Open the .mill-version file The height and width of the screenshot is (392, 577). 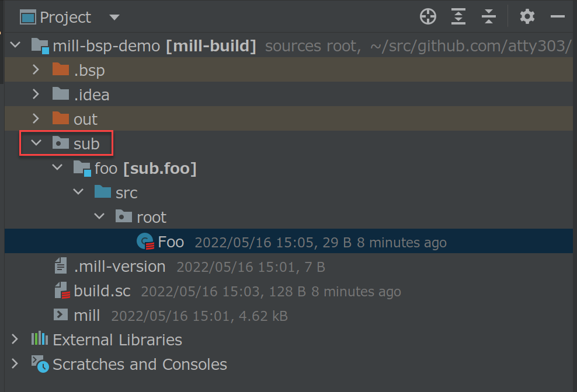tap(119, 266)
